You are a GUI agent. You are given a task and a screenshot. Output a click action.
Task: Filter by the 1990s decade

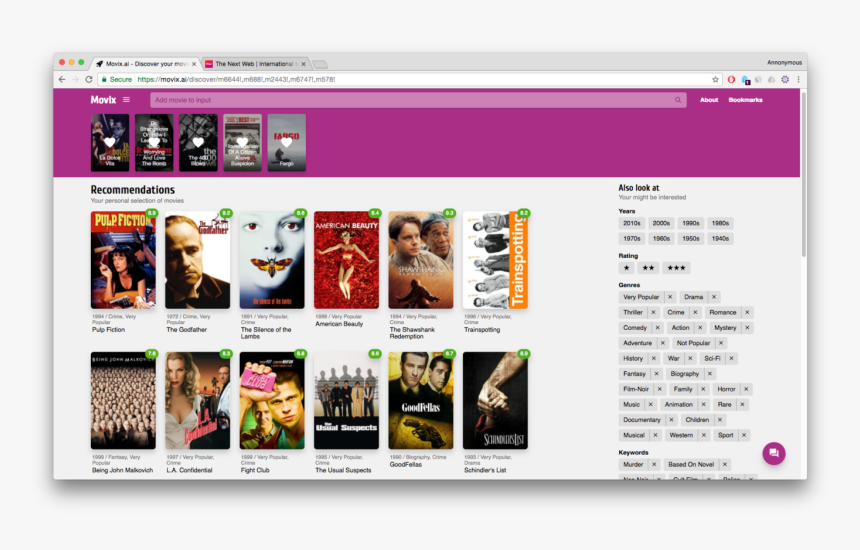pyautogui.click(x=691, y=223)
